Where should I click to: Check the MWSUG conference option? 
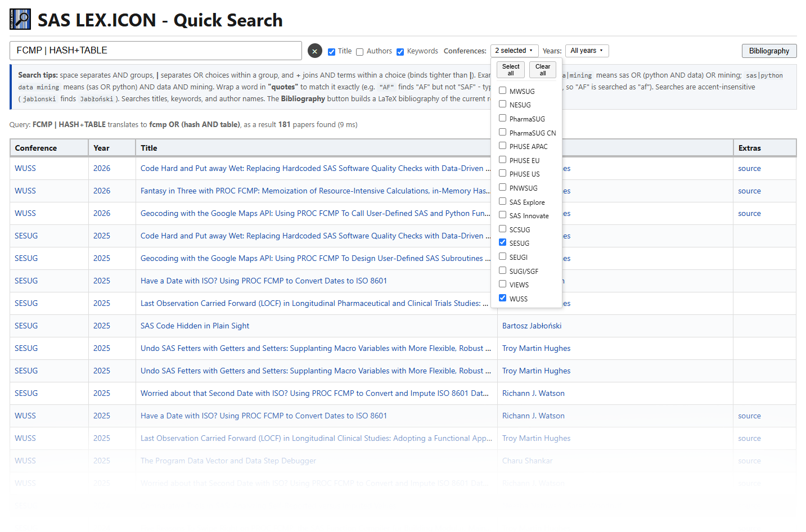(x=503, y=91)
